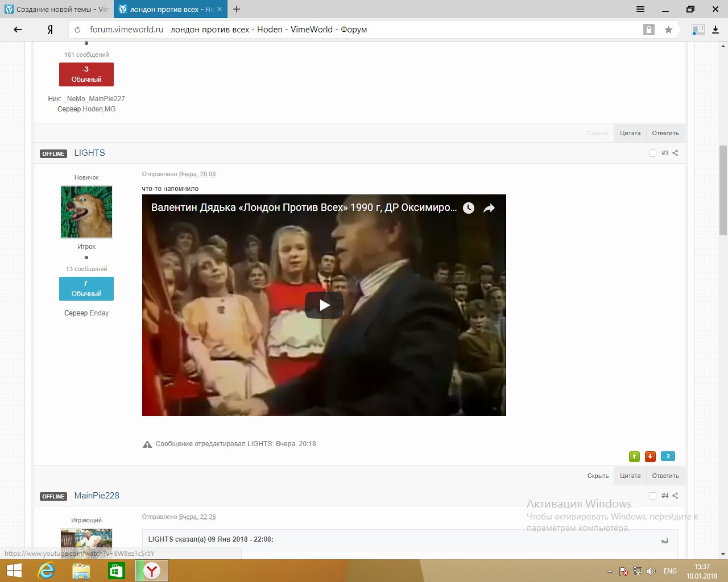
Task: Reload the page with refresh icon
Action: pyautogui.click(x=77, y=30)
